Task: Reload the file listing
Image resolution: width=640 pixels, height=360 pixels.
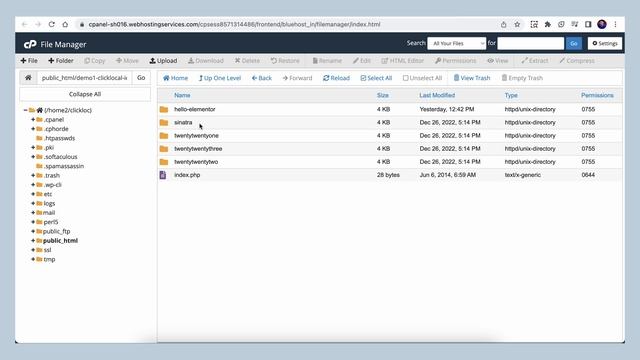Action: click(x=336, y=78)
